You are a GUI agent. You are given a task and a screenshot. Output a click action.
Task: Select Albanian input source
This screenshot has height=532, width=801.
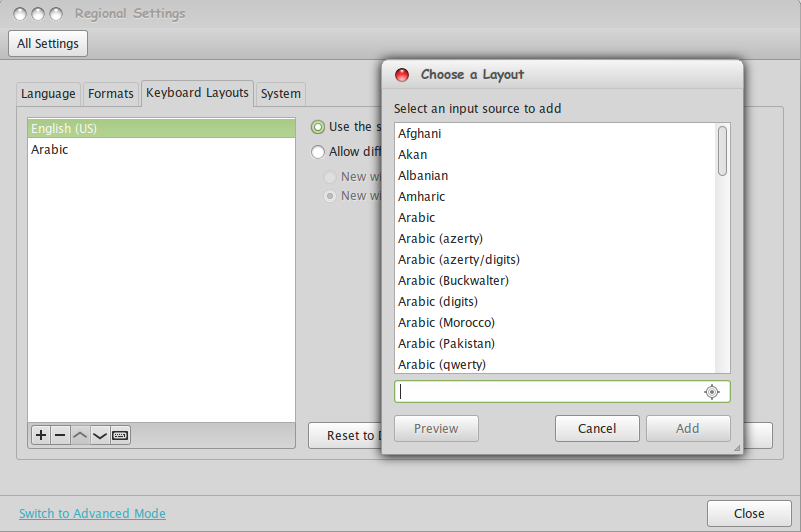555,176
